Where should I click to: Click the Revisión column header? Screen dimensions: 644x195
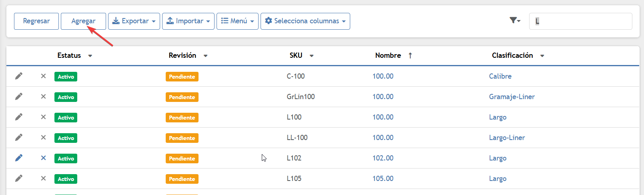coord(183,55)
